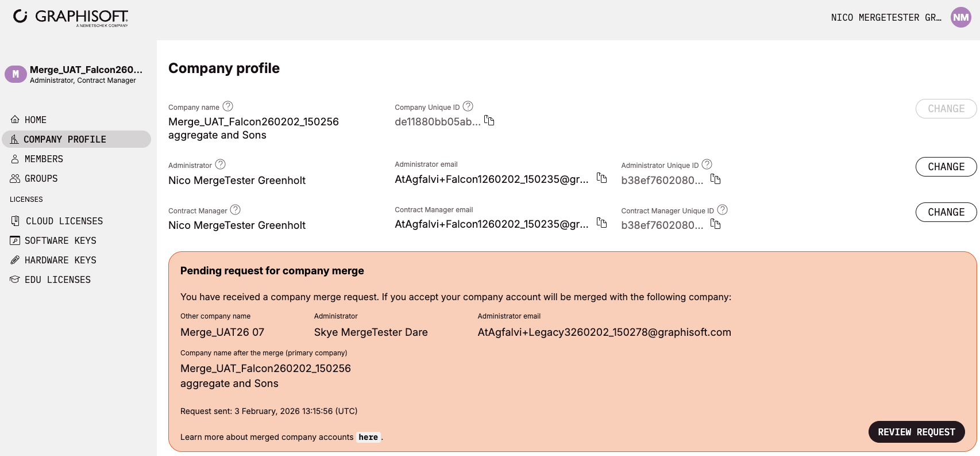The height and width of the screenshot is (456, 980).
Task: Click the Company name value under Company profile
Action: tap(253, 128)
